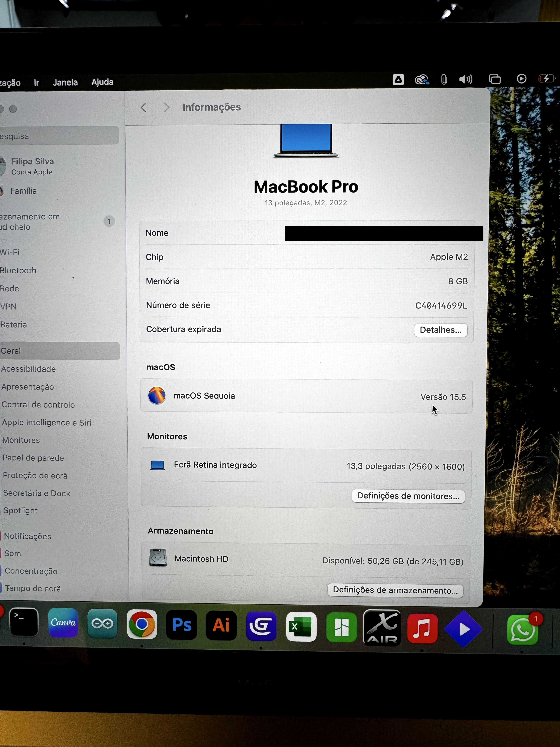Click the Google Drive menu bar icon
The image size is (560, 747).
(398, 80)
